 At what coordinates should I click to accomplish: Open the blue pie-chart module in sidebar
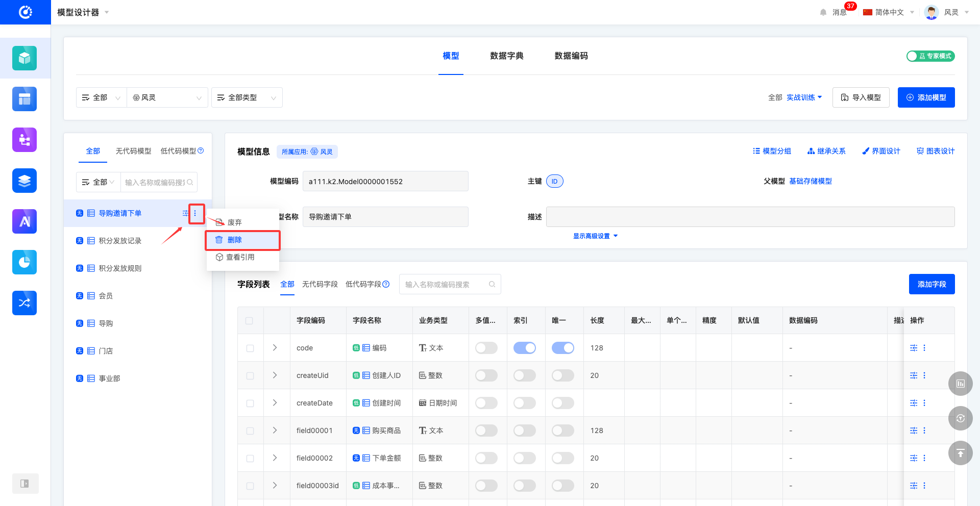[x=24, y=262]
